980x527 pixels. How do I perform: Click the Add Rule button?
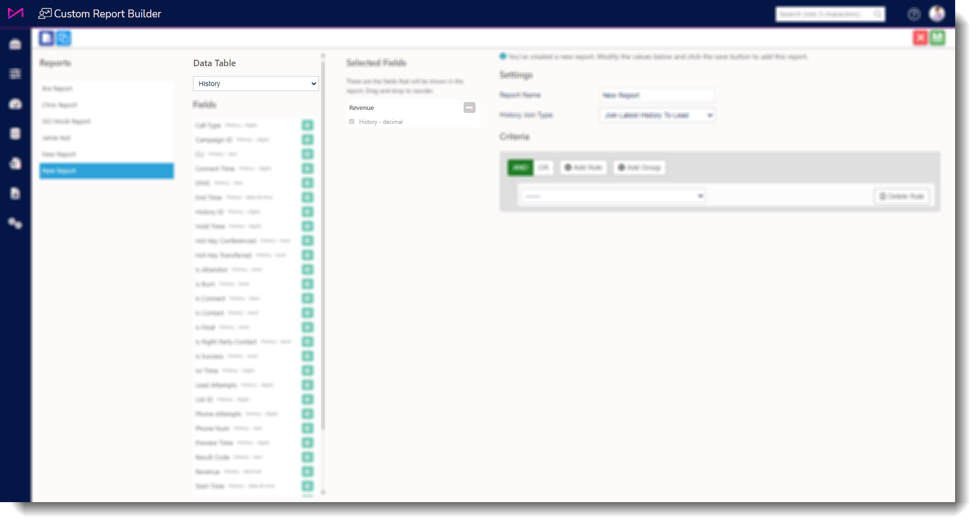tap(583, 168)
